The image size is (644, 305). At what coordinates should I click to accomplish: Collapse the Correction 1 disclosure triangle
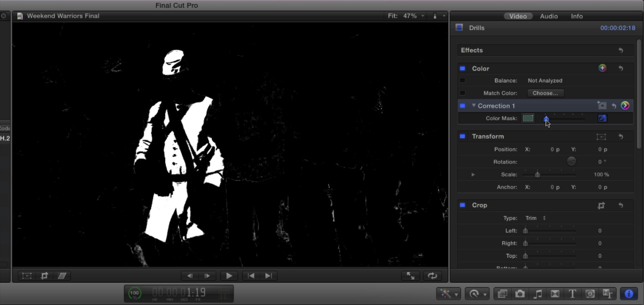pos(474,106)
